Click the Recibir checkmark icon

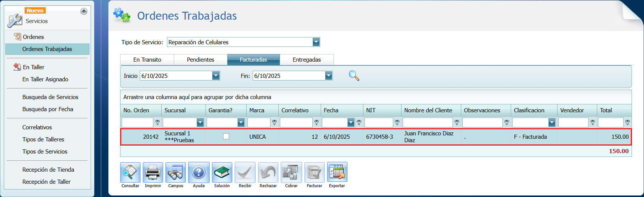(245, 172)
